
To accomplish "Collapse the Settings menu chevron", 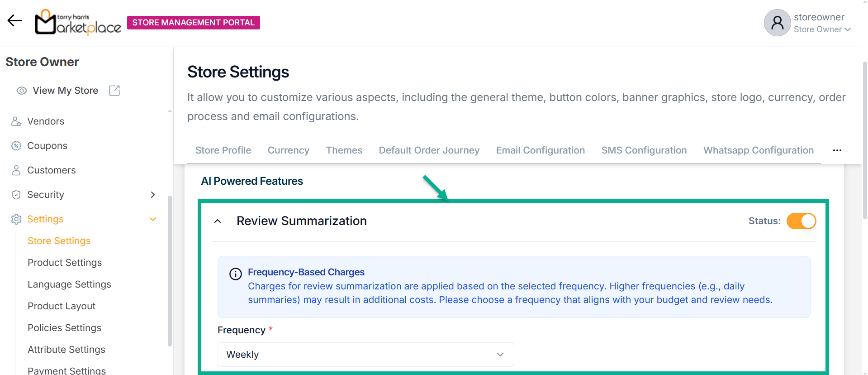I will [x=152, y=219].
